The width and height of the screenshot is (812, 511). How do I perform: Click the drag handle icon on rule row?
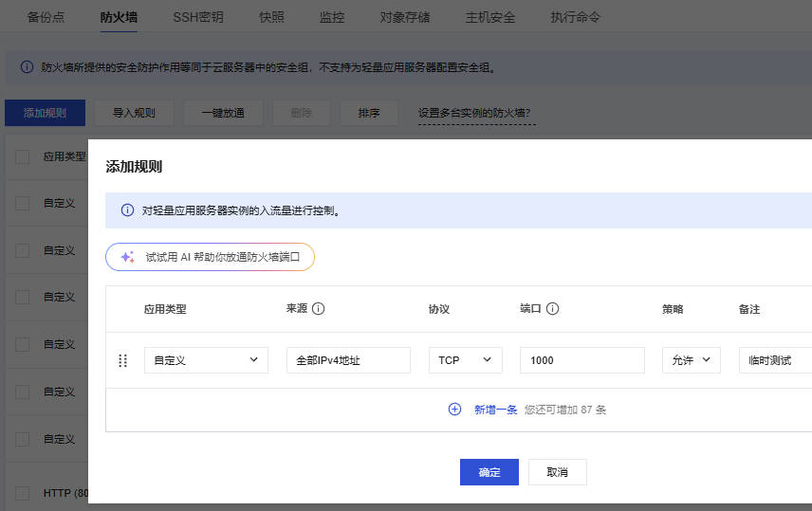coord(122,360)
